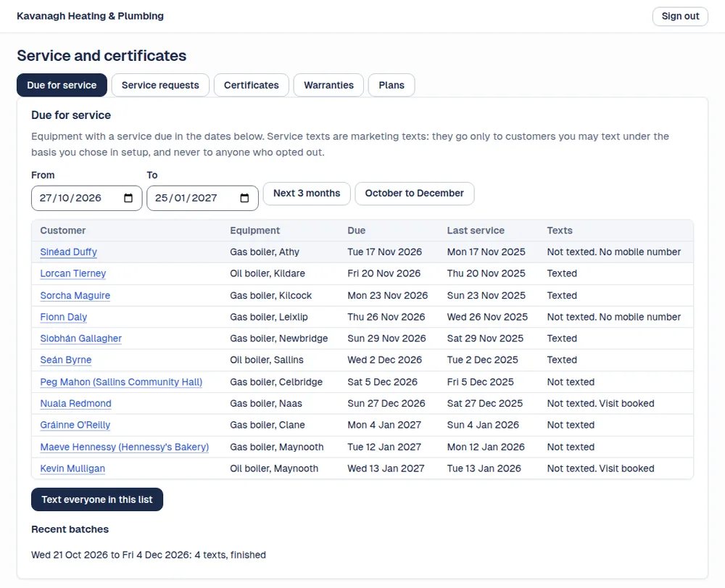Select the cell 'Gas boiler, Maynooth'
Screen dimensions: 725x588
276,447
